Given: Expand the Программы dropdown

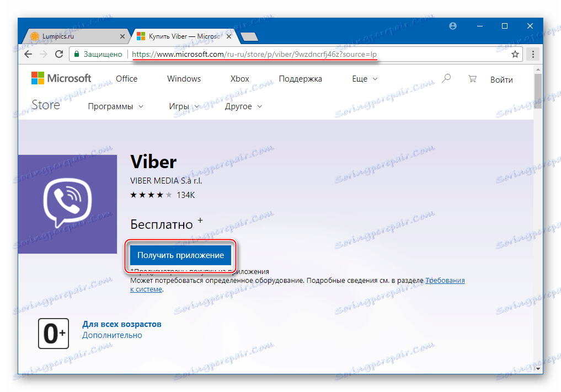Looking at the screenshot, I should click(x=115, y=106).
